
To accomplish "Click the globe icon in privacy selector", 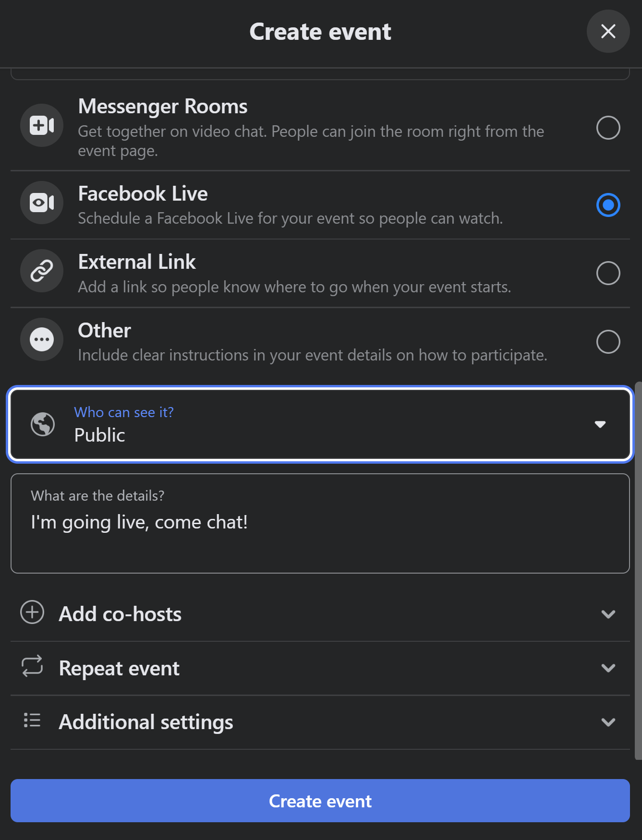I will [x=43, y=424].
